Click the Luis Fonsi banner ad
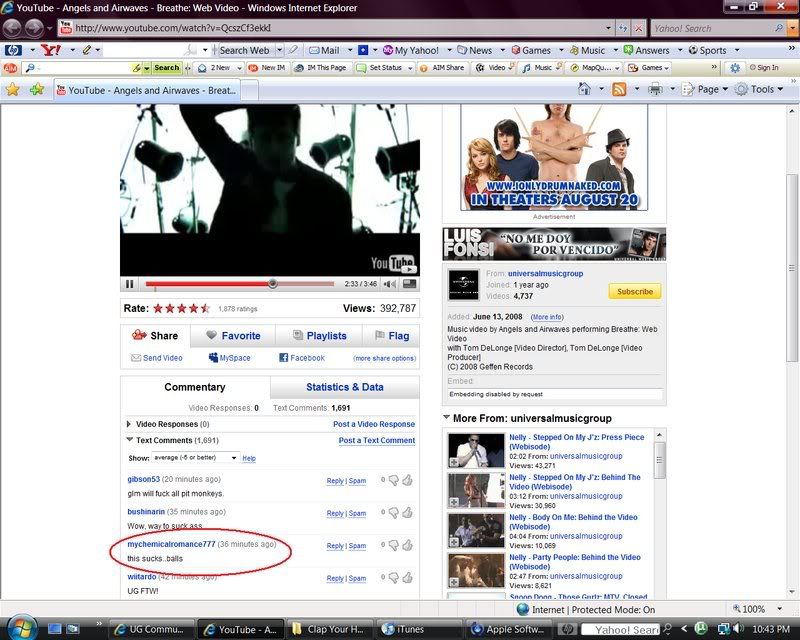The image size is (800, 640). (554, 244)
